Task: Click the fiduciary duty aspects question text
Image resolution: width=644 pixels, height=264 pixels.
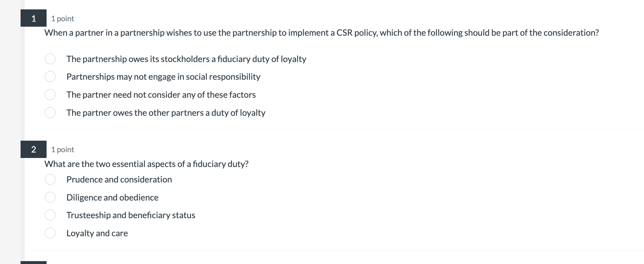Action: tap(147, 164)
